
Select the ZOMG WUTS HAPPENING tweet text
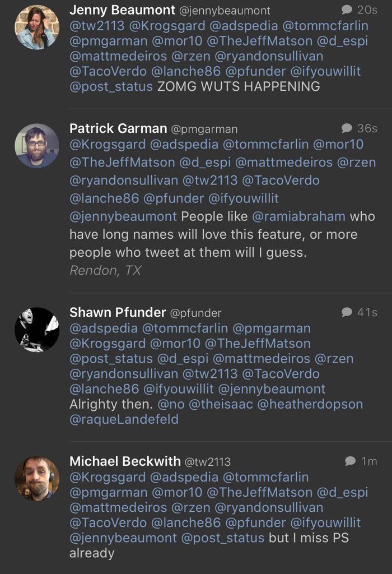(239, 86)
